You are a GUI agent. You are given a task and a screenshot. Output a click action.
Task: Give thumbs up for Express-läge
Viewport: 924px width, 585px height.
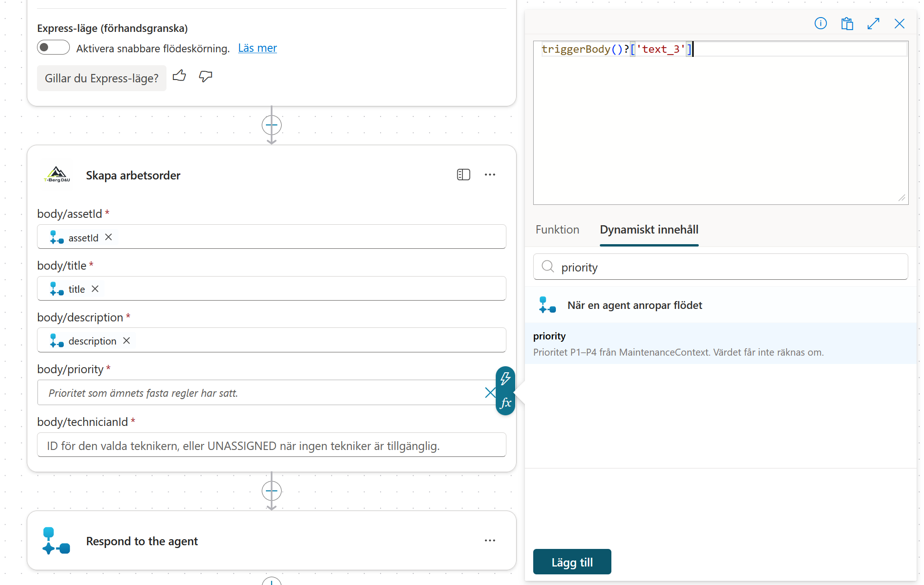(x=179, y=76)
